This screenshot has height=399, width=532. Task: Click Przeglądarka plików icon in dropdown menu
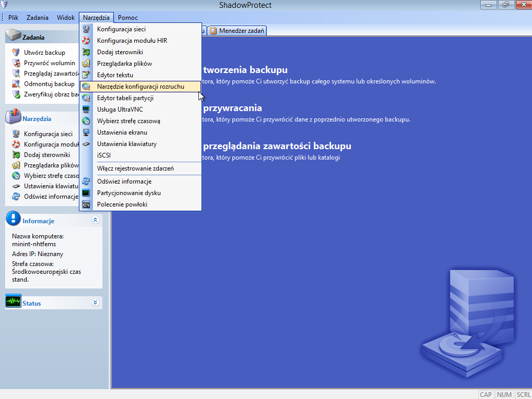tap(86, 64)
